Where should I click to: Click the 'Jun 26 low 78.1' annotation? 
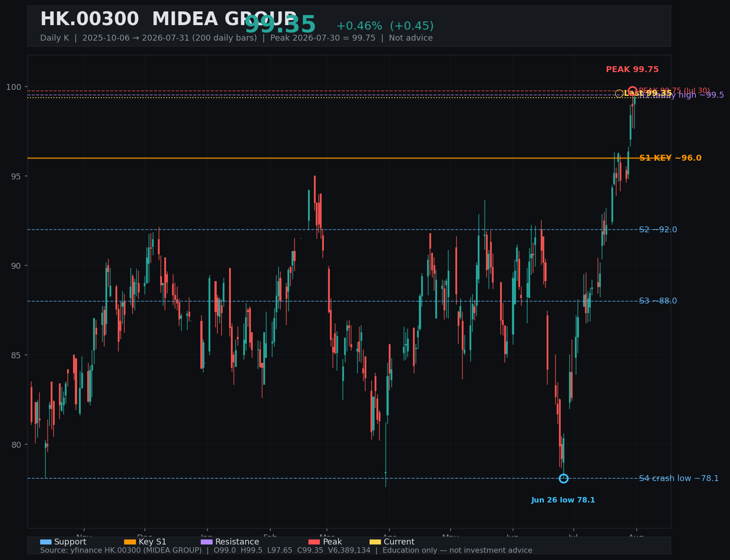(x=563, y=500)
